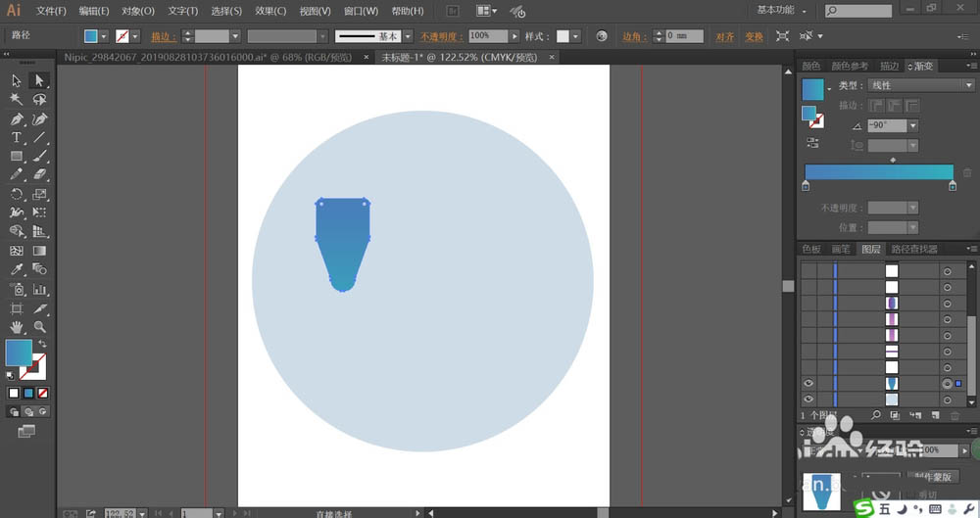The height and width of the screenshot is (518, 980).
Task: Open 效果(C) menu
Action: tap(270, 11)
